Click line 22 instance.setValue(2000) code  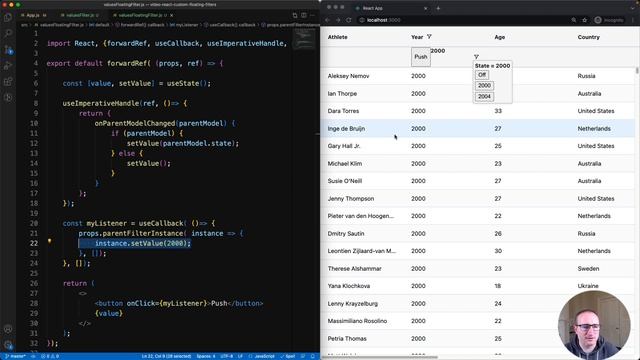point(143,243)
